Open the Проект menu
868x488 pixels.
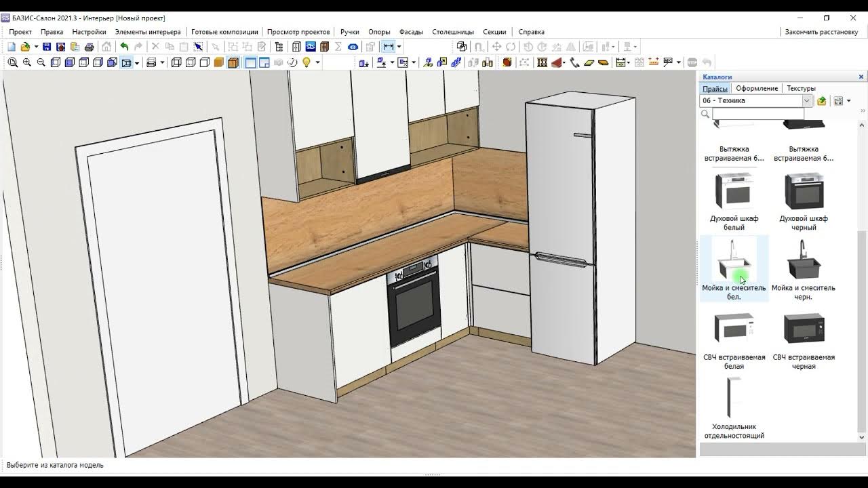[x=20, y=32]
